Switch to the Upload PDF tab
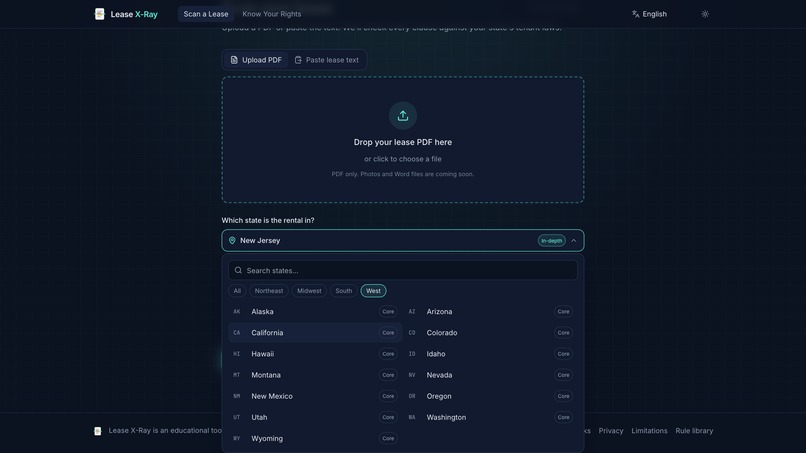Viewport: 806px width, 453px height. pos(256,60)
